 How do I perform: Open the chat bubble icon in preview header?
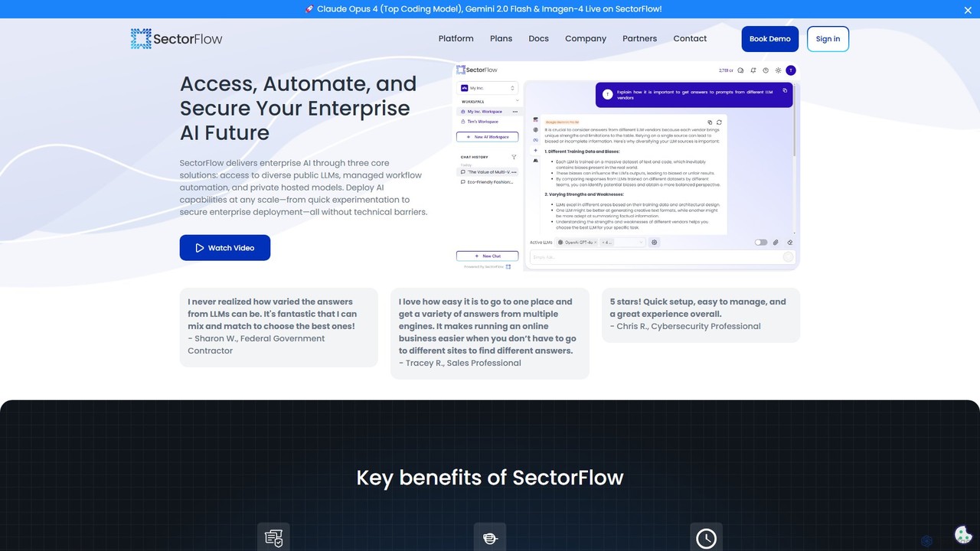(x=740, y=70)
